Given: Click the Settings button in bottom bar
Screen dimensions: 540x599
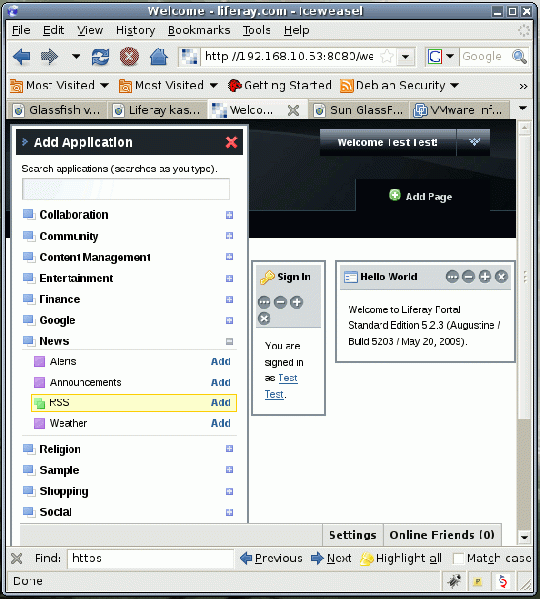Looking at the screenshot, I should click(352, 535).
